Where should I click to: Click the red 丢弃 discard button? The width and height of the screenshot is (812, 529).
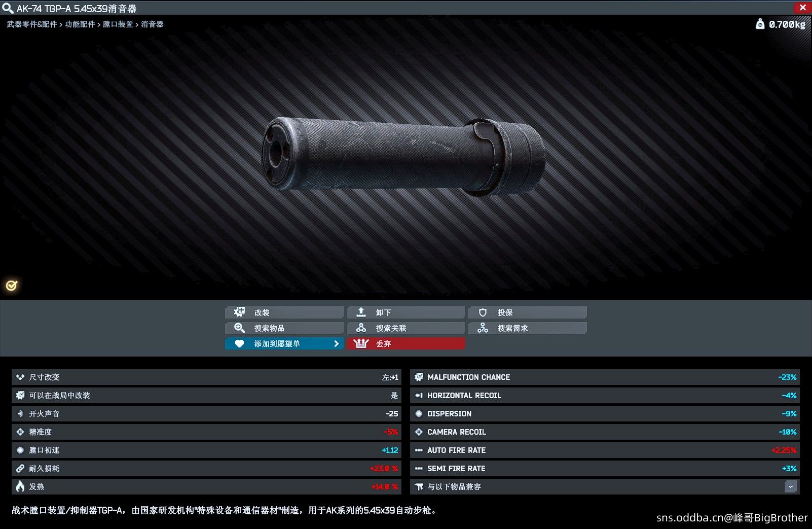(x=406, y=344)
